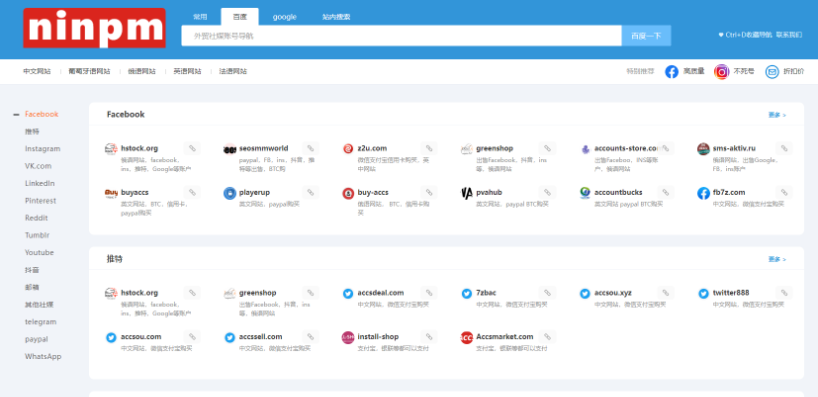The width and height of the screenshot is (818, 397).
Task: Select Pinterest in the sidebar
Action: pyautogui.click(x=40, y=200)
